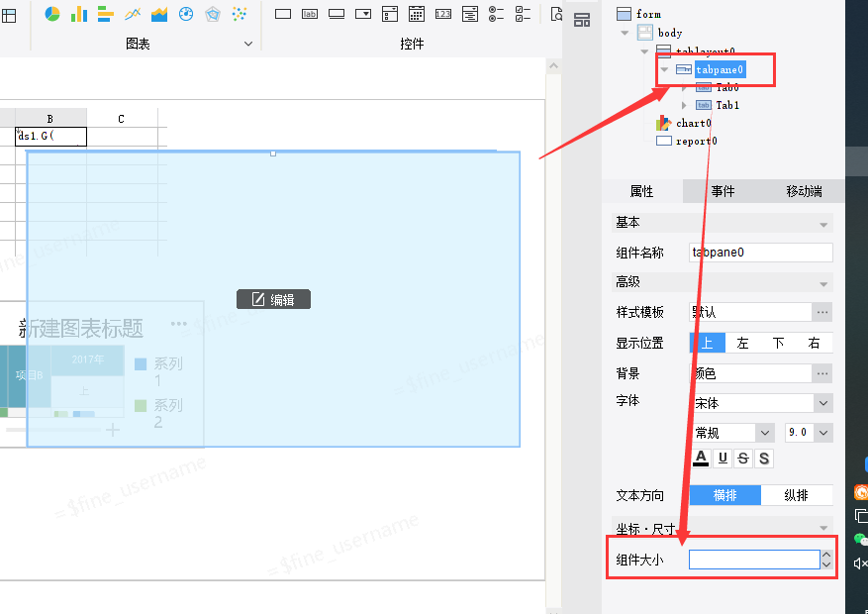Open the 常规 font style dropdown
This screenshot has width=868, height=614.
pyautogui.click(x=764, y=433)
